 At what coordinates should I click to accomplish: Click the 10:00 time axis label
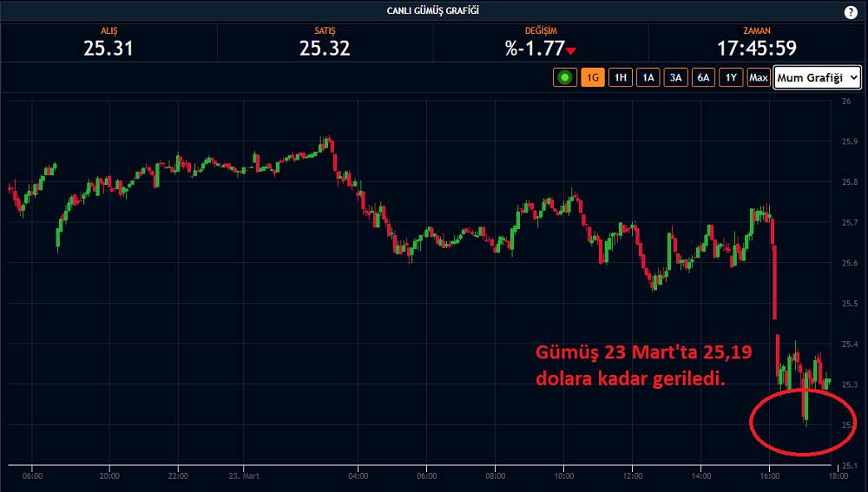564,476
